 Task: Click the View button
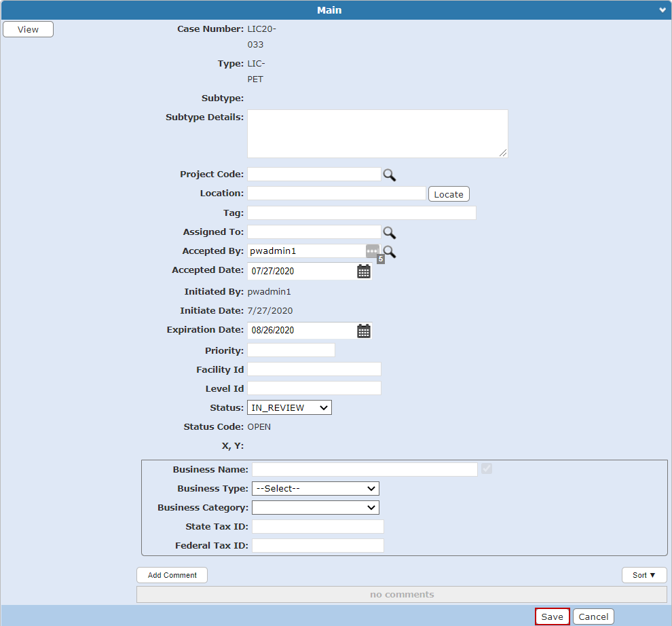pos(29,29)
